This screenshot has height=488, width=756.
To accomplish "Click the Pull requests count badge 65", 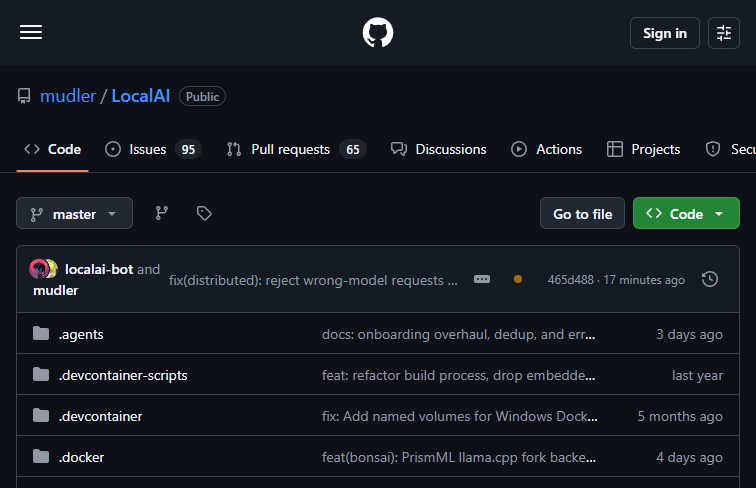I will click(x=353, y=149).
